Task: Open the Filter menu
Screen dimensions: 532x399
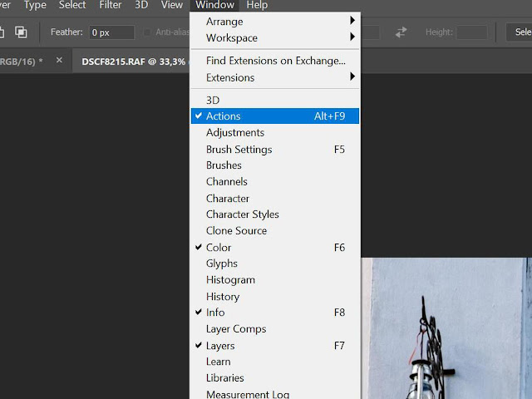Action: 111,5
